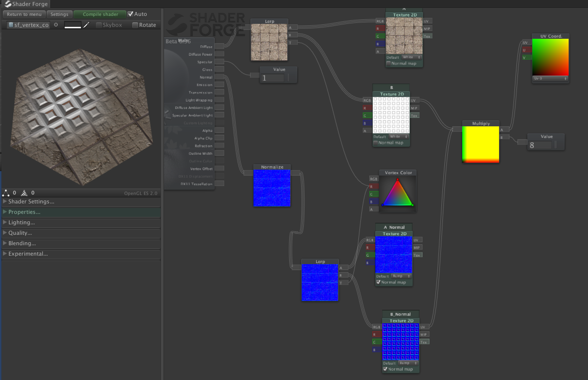Click the Diffuse input connector on Main node
588x380 pixels.
[x=219, y=46]
